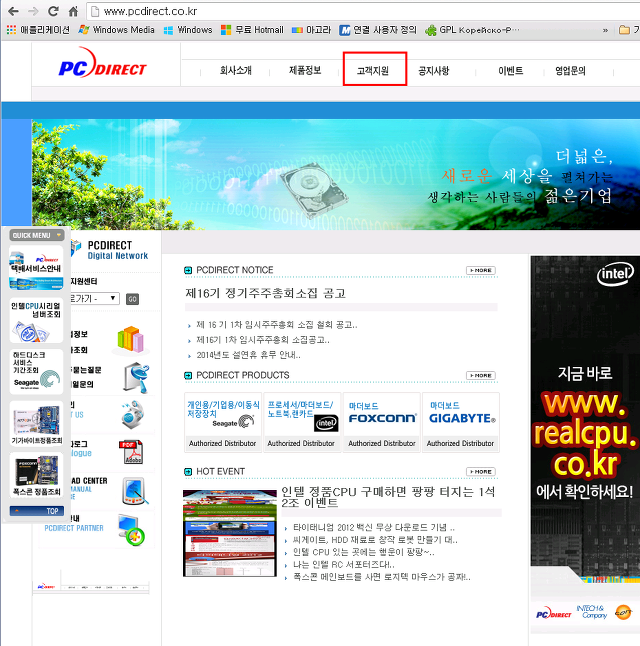Open event 씨게이트, HDD 재료로 창작 로봇 만들기
Screen dimensions: 640x646
tap(375, 540)
